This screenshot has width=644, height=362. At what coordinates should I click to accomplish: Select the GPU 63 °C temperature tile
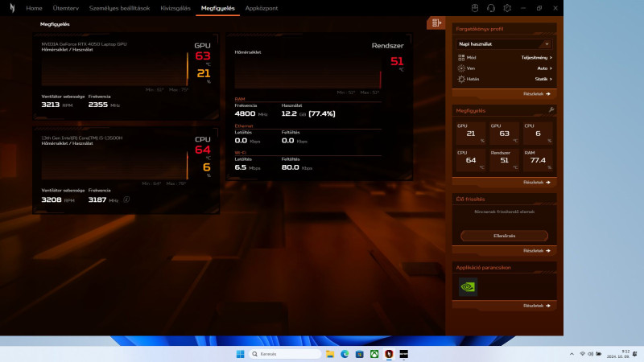[505, 133]
